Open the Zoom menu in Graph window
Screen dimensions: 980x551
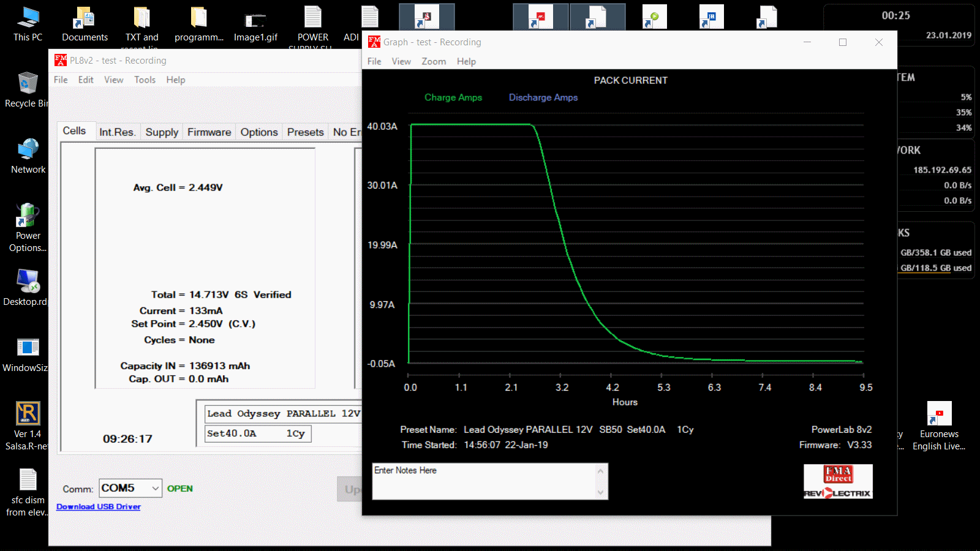coord(433,61)
